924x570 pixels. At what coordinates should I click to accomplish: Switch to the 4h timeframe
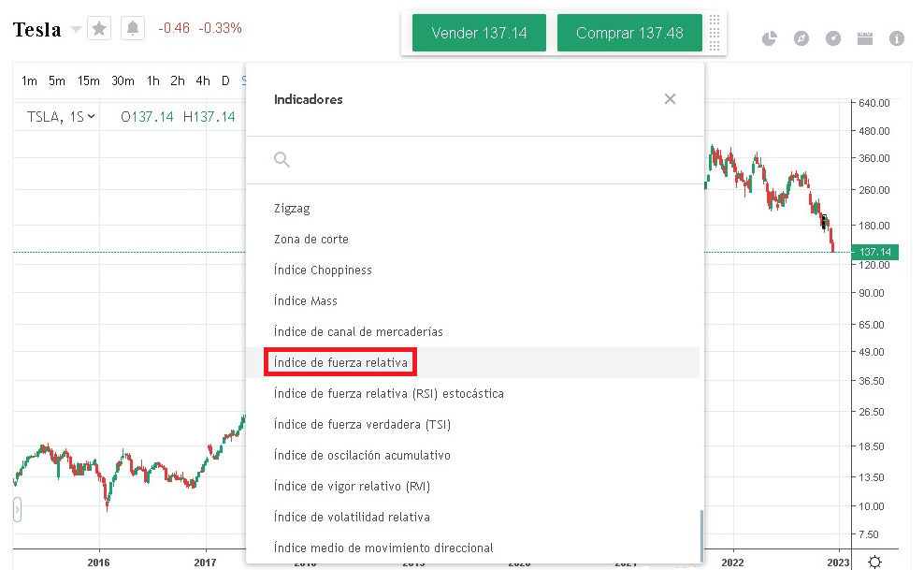click(203, 81)
